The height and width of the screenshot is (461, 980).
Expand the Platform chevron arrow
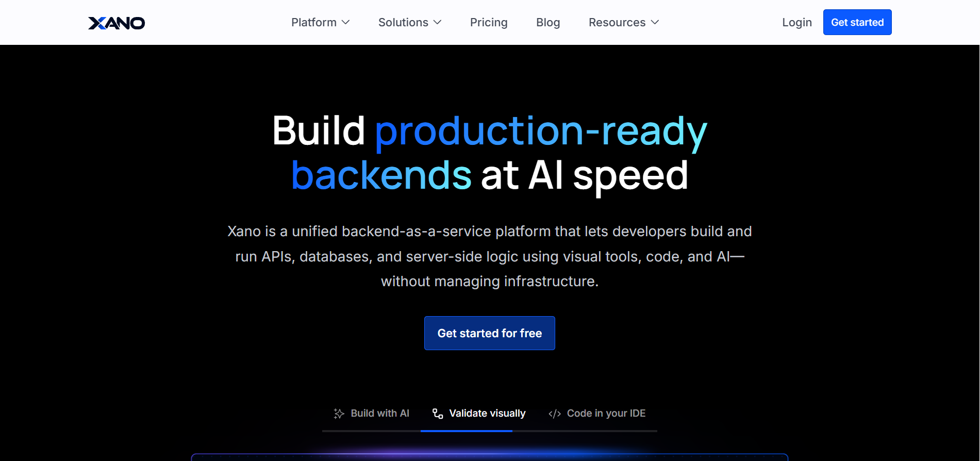pos(346,22)
